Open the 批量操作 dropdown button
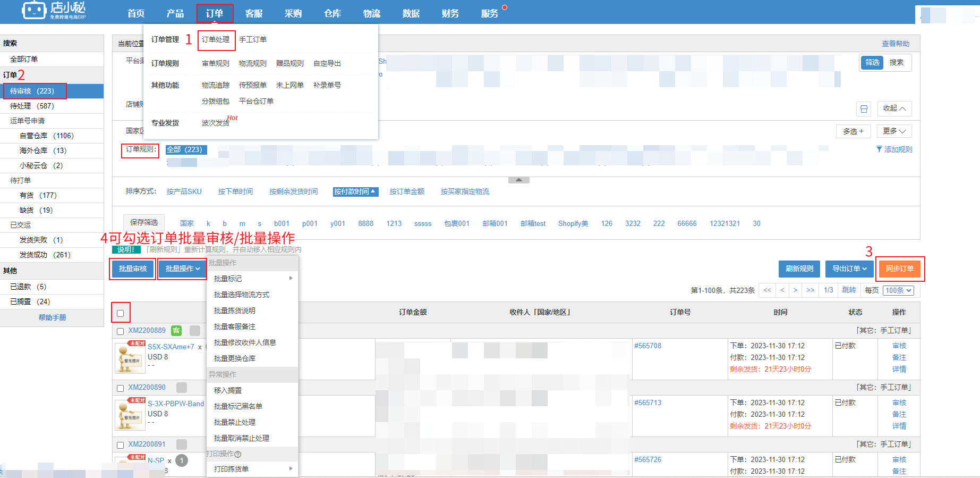The height and width of the screenshot is (478, 980). (x=182, y=269)
